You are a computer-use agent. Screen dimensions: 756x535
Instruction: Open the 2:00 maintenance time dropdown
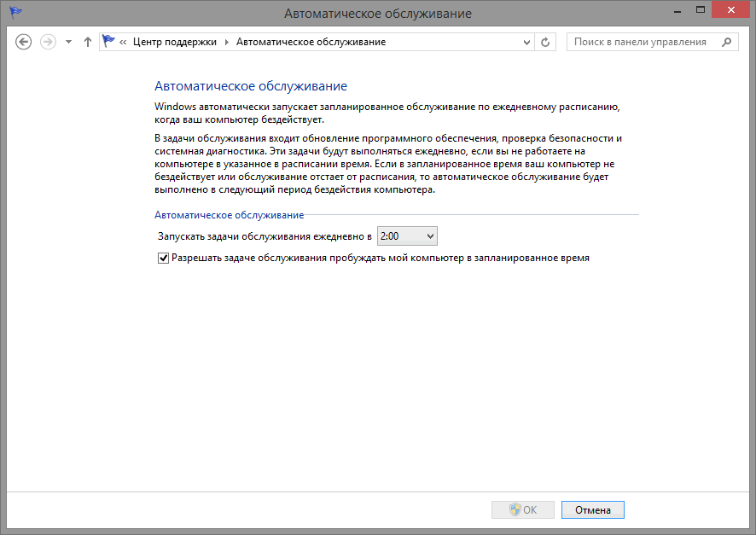click(x=407, y=236)
